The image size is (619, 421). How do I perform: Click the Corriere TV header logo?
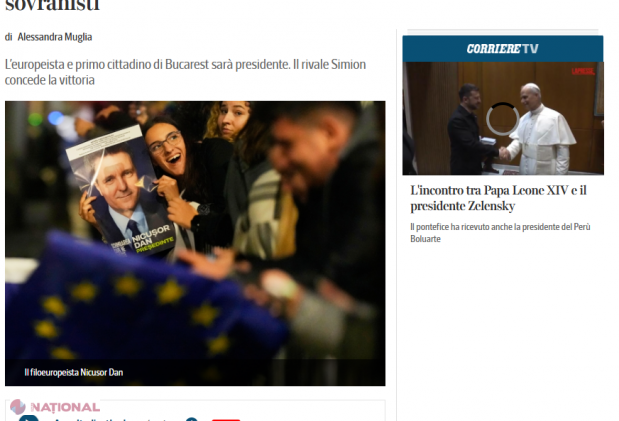tap(503, 49)
